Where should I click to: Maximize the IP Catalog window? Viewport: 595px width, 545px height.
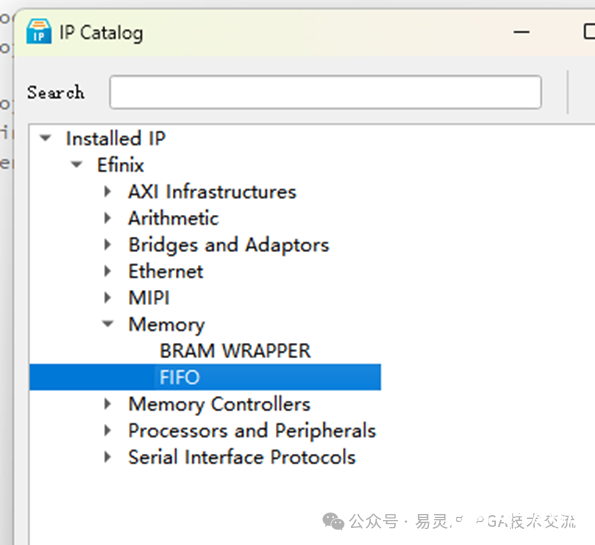point(589,32)
